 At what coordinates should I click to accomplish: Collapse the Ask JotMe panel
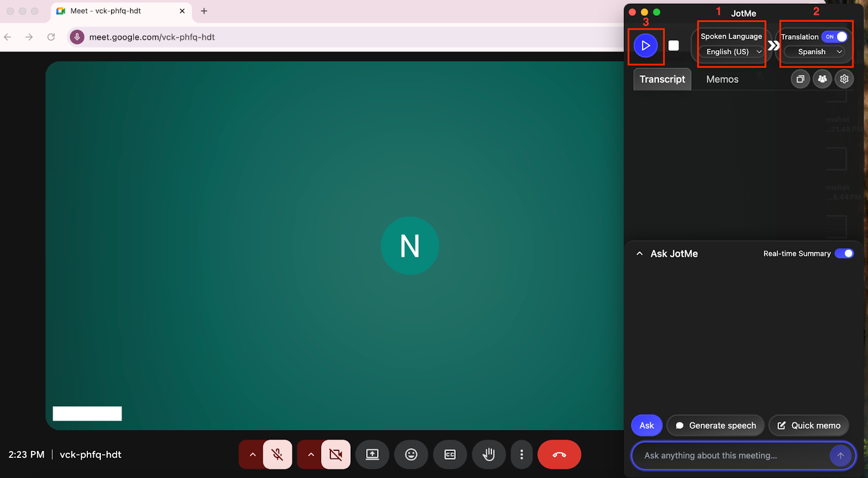640,254
